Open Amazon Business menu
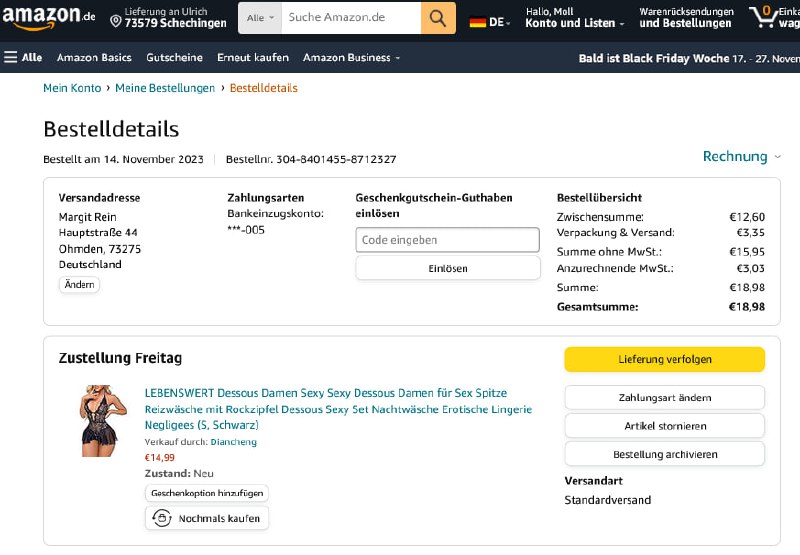This screenshot has height=555, width=800. pos(351,58)
